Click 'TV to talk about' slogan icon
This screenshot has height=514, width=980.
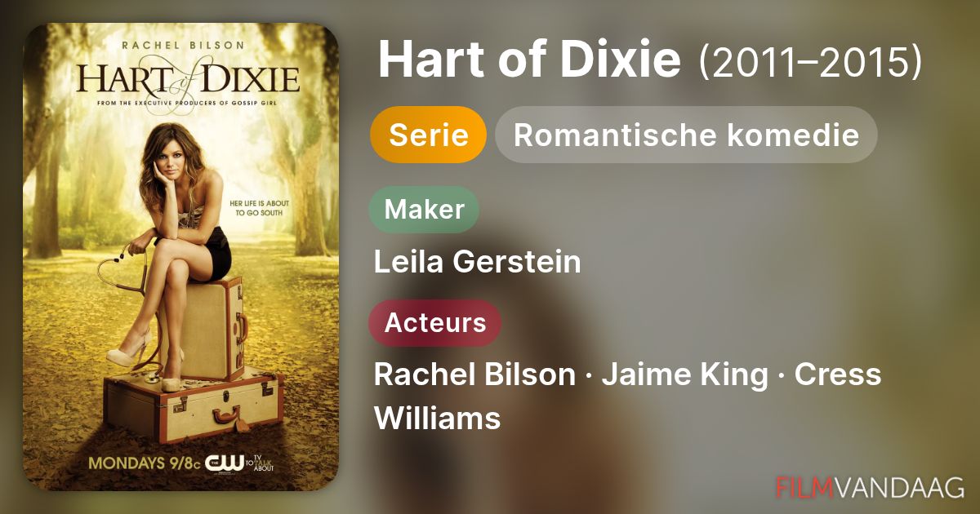[x=262, y=463]
